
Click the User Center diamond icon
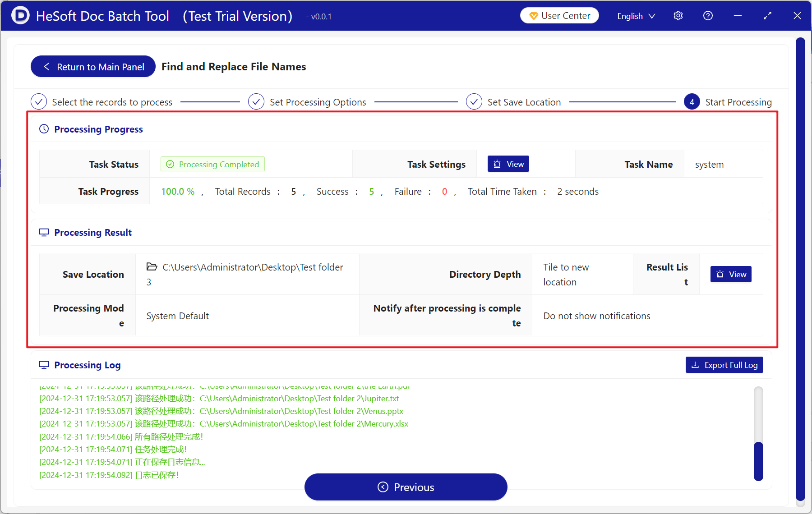533,16
